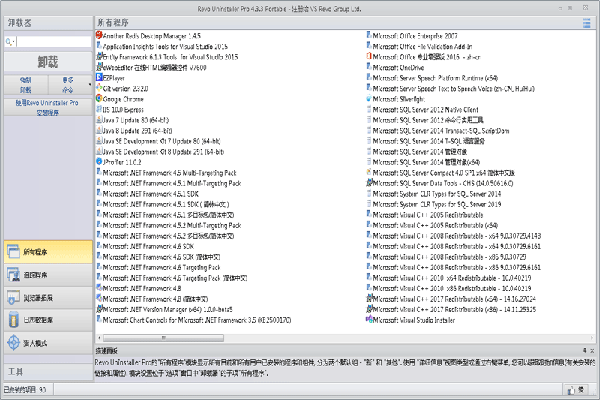The height and width of the screenshot is (400, 600).
Task: Select the IIS 10.0 Express icon
Action: click(99, 109)
